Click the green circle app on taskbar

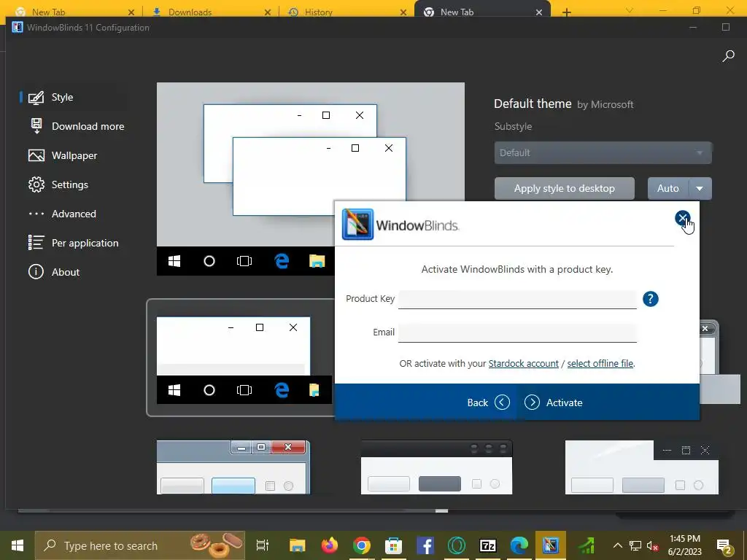(457, 545)
